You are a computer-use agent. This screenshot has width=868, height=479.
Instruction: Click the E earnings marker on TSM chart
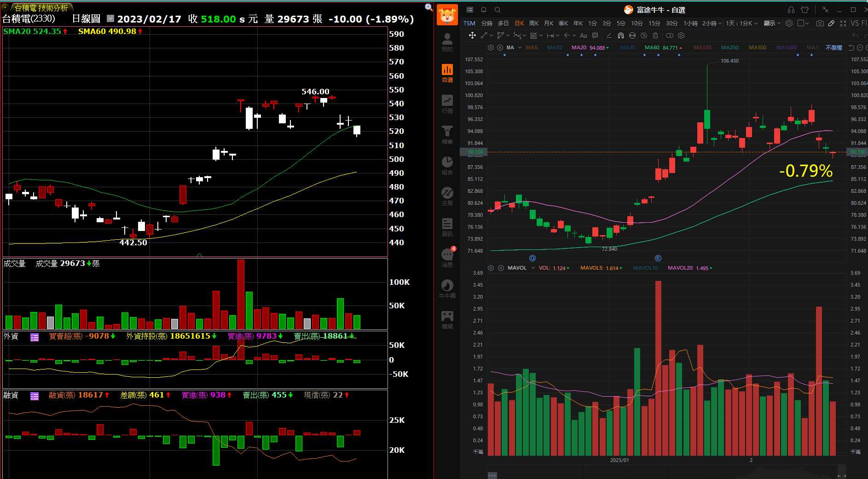658,258
